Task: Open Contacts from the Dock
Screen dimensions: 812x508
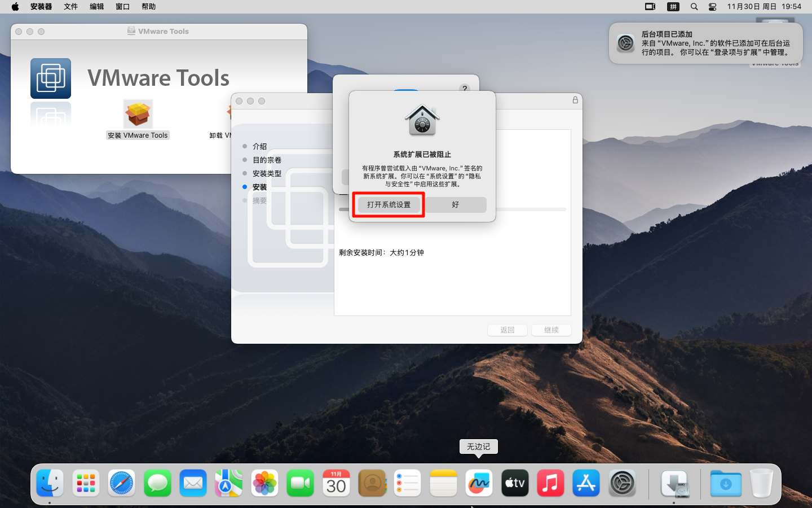Action: click(372, 483)
